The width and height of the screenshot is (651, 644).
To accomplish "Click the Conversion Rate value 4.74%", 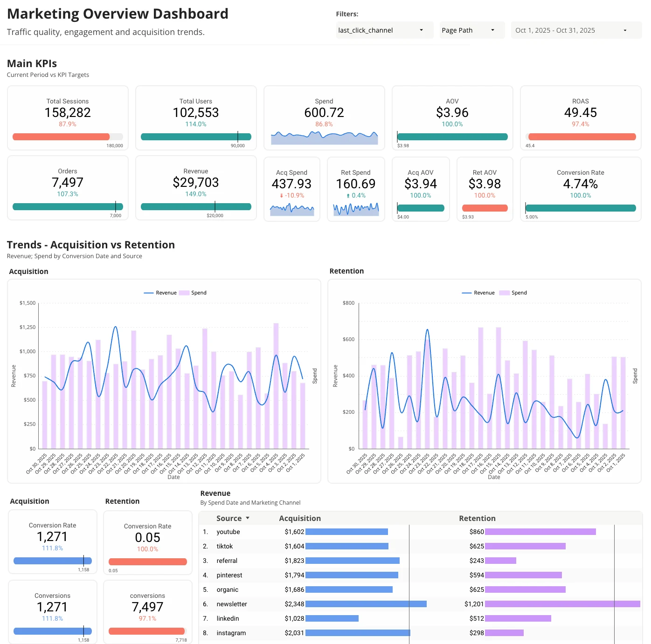I will coord(581,184).
